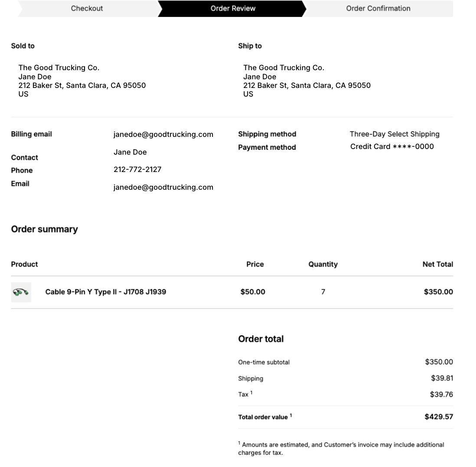This screenshot has width=476, height=467.
Task: Click the Sold to address block
Action: [82, 81]
